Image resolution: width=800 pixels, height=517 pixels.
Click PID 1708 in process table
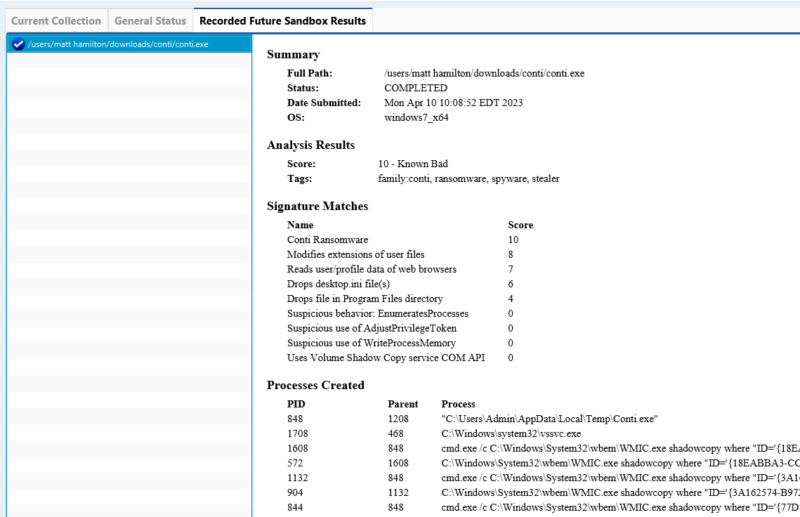(297, 434)
